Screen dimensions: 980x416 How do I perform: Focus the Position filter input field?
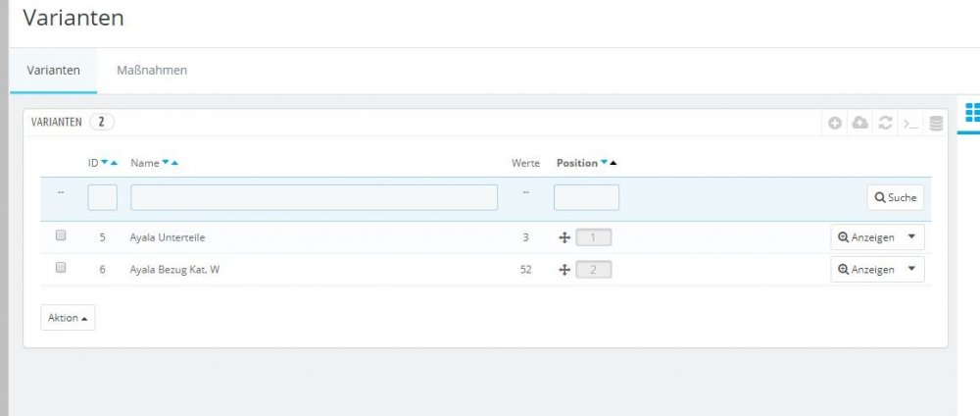(586, 197)
